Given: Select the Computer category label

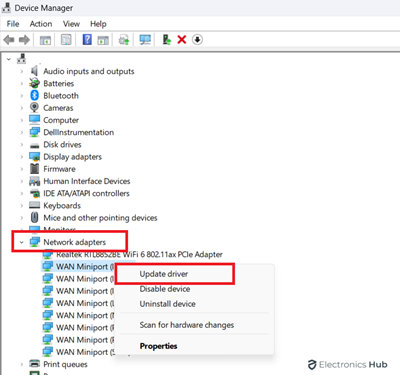Looking at the screenshot, I should pos(61,120).
